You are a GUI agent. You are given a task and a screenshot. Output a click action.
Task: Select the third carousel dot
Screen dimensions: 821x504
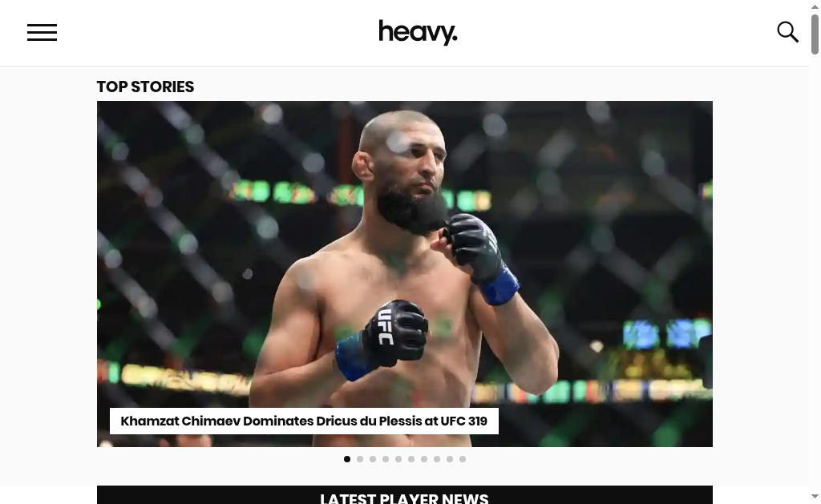373,459
